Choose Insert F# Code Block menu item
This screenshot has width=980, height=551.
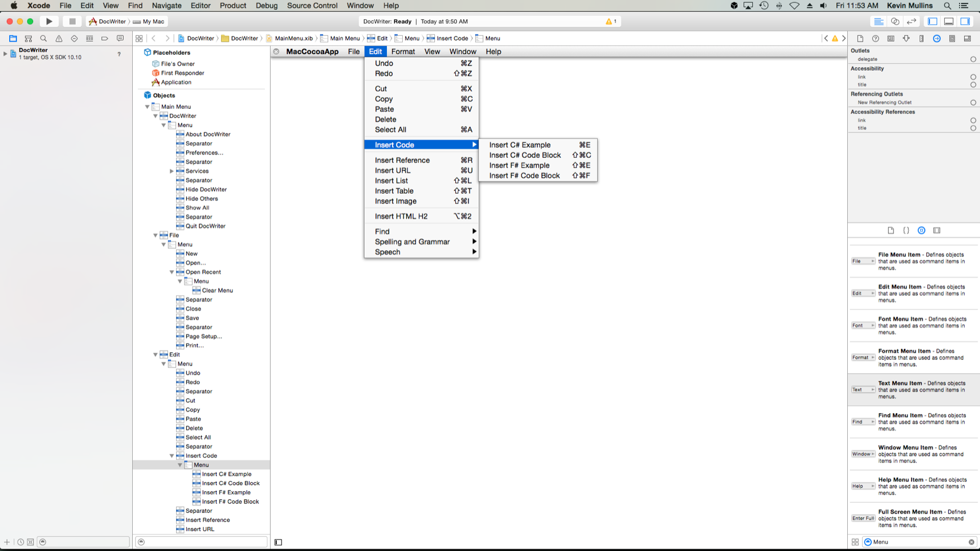538,175
